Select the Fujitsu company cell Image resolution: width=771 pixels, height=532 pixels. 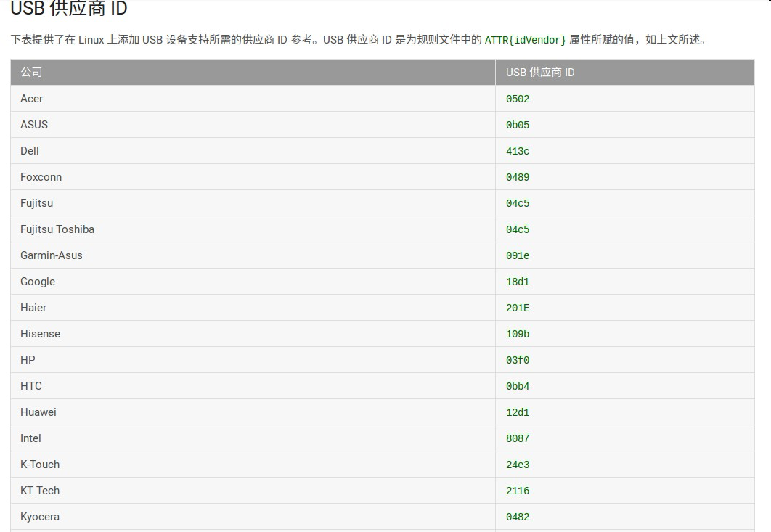pos(253,202)
